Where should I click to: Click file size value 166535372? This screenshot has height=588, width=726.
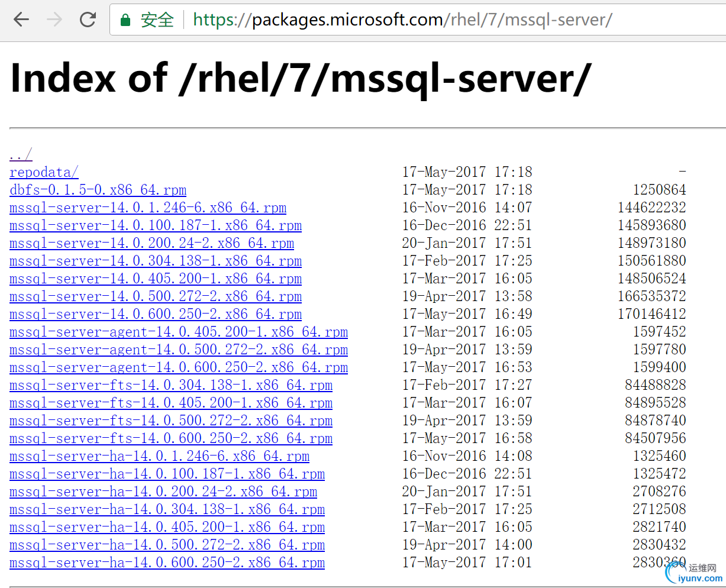point(651,296)
